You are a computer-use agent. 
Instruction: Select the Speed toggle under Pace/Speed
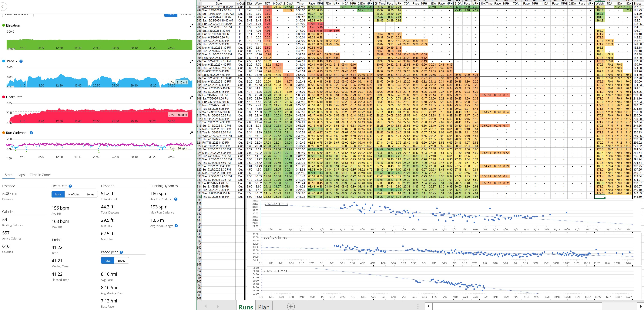122,261
